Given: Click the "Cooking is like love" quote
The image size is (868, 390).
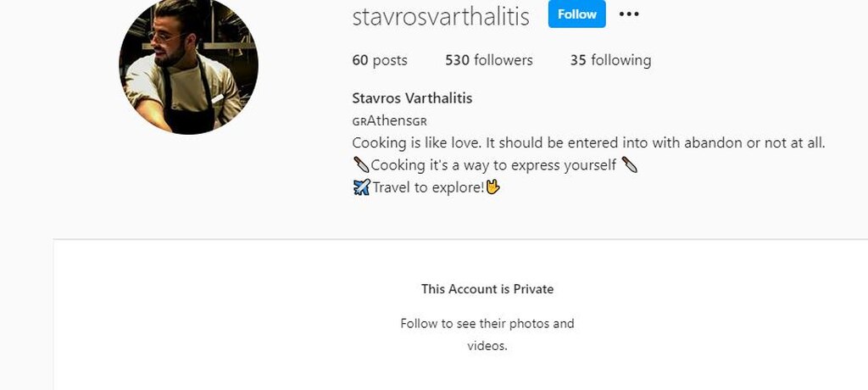Looking at the screenshot, I should [588, 143].
